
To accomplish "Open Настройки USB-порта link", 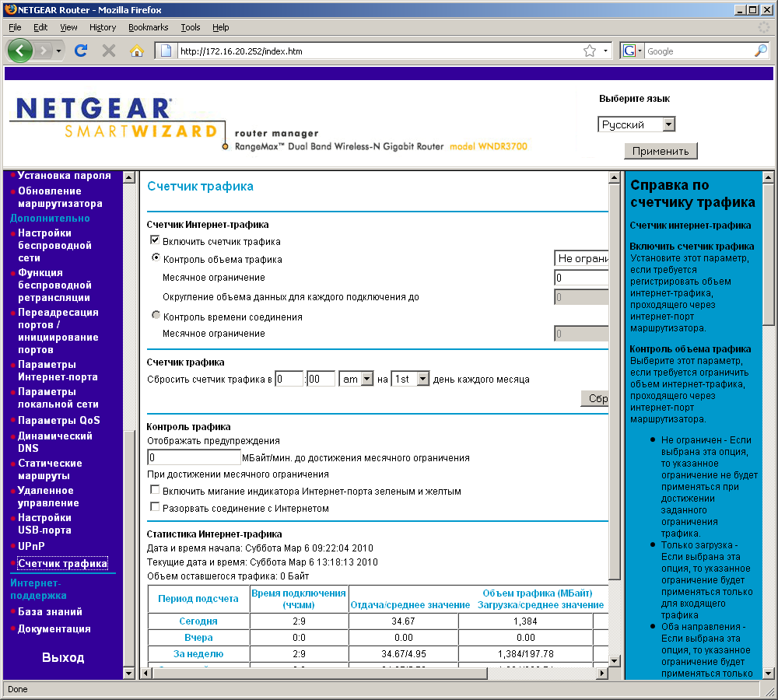I will click(44, 524).
